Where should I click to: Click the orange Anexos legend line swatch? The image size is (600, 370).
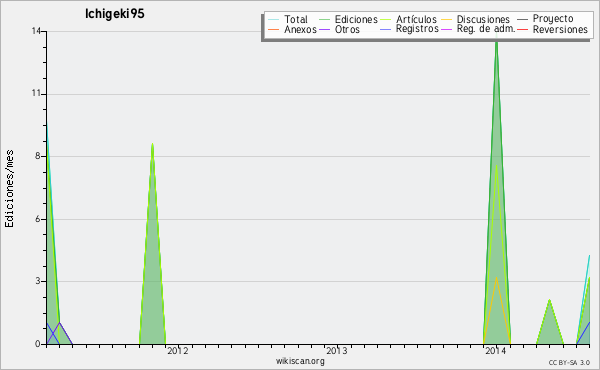coord(274,29)
